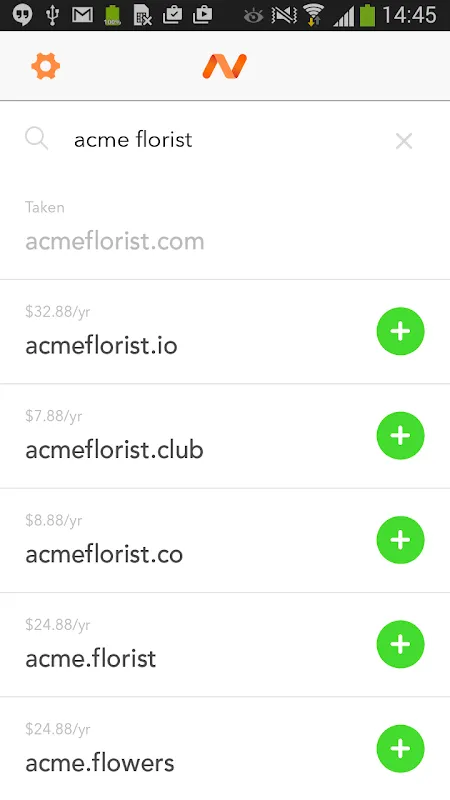Focus the search field containing acme florist
This screenshot has height=800, width=450.
[x=224, y=140]
